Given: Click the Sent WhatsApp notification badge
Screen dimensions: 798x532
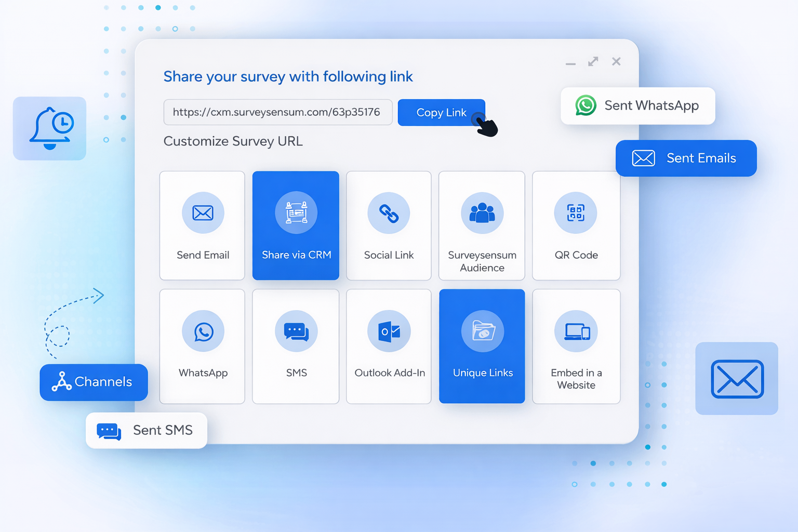Looking at the screenshot, I should (x=637, y=106).
